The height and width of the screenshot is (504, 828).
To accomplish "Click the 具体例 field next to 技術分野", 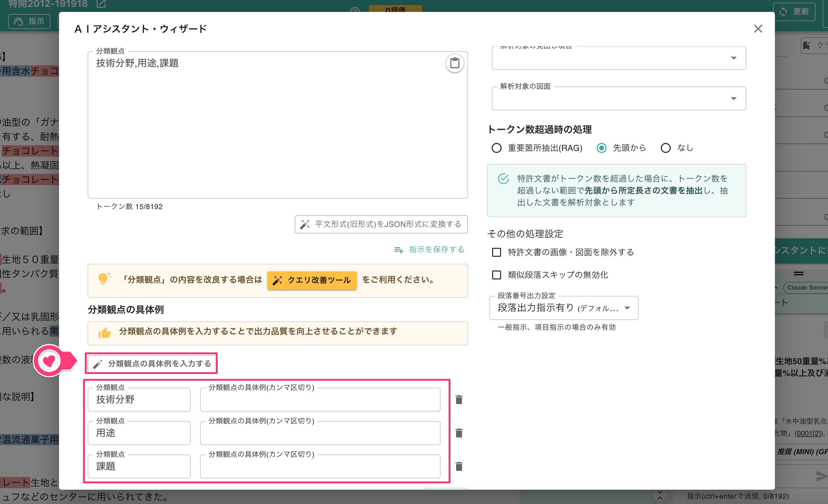I will click(x=320, y=400).
